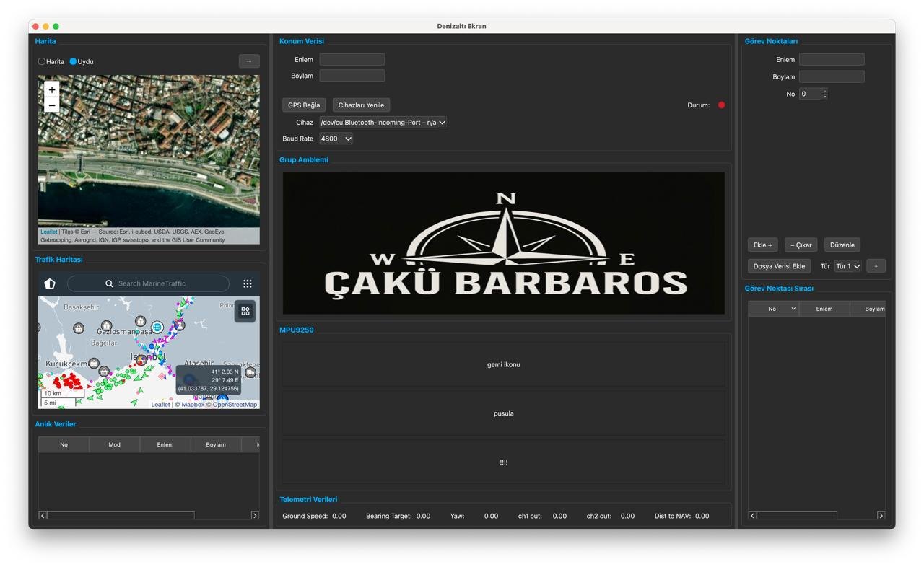Image resolution: width=924 pixels, height=567 pixels.
Task: Click the search magnifier in MarineTraffic
Action: 109,283
